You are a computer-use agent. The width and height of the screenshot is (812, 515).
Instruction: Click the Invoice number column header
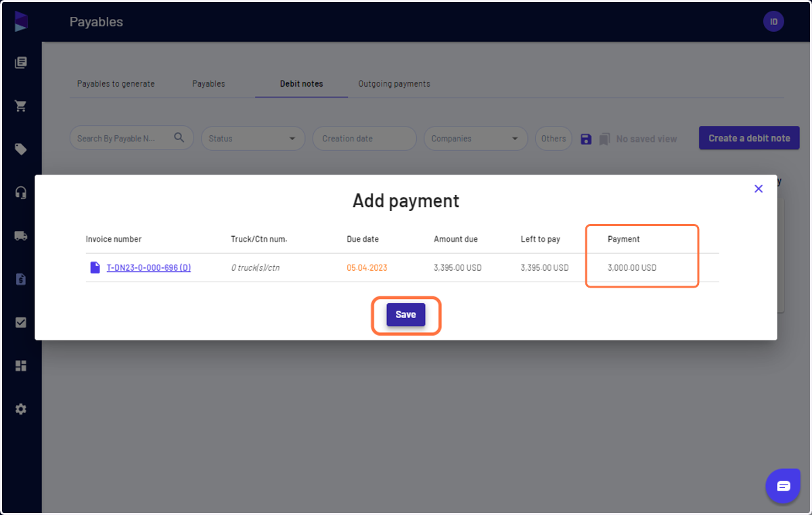[114, 240]
